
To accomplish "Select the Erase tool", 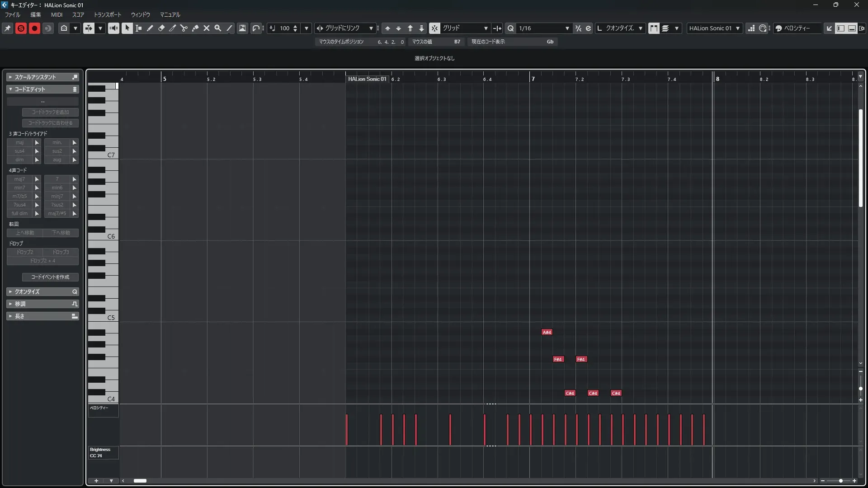I will click(161, 28).
